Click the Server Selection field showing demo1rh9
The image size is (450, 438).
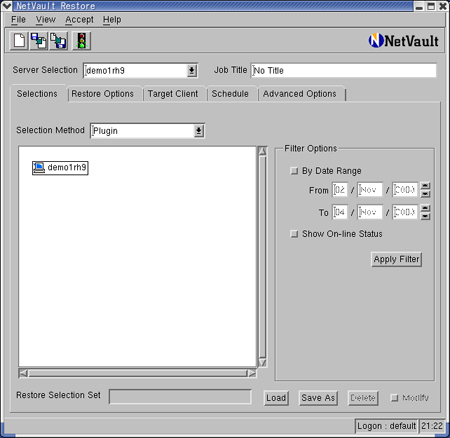pos(135,71)
